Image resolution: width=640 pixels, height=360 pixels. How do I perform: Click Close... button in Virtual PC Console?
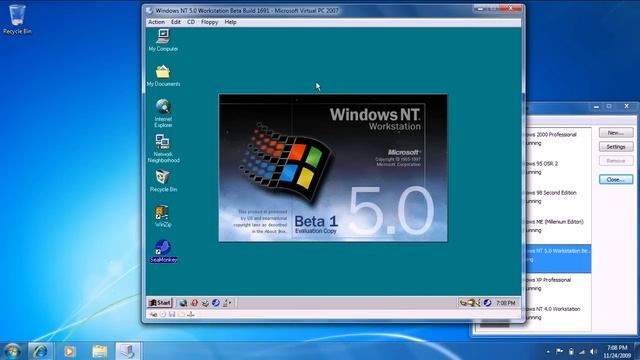coord(616,179)
